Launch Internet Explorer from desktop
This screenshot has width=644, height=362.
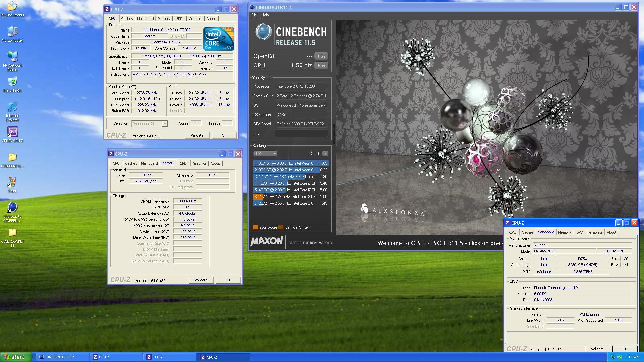[12, 112]
